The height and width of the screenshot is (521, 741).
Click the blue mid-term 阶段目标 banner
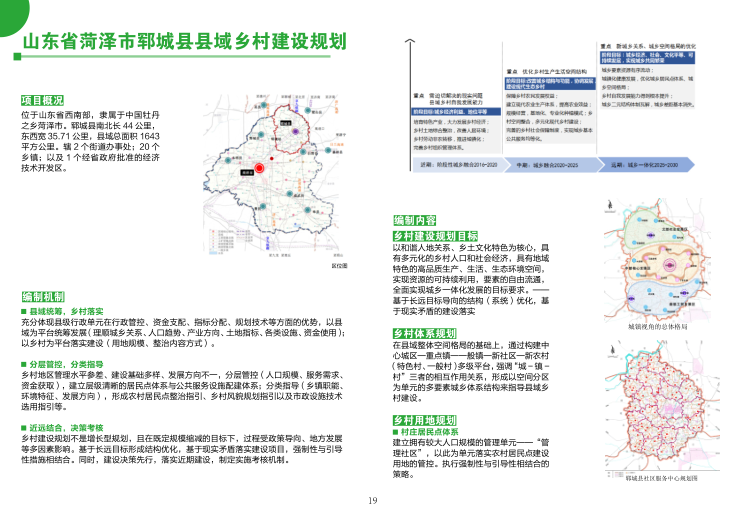point(549,84)
